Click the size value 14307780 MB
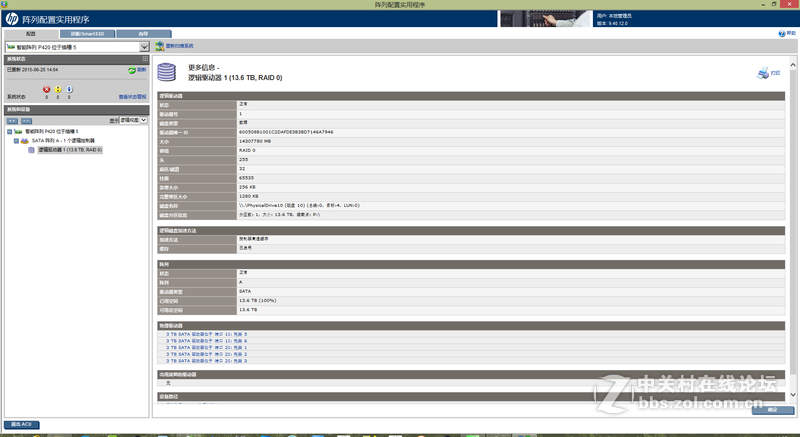The width and height of the screenshot is (800, 437). [255, 141]
